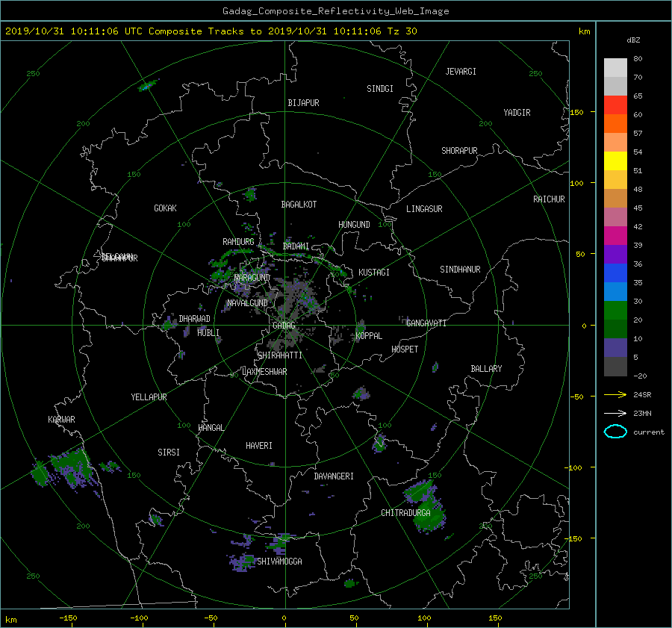Click the GANGAVATI city label

click(426, 323)
